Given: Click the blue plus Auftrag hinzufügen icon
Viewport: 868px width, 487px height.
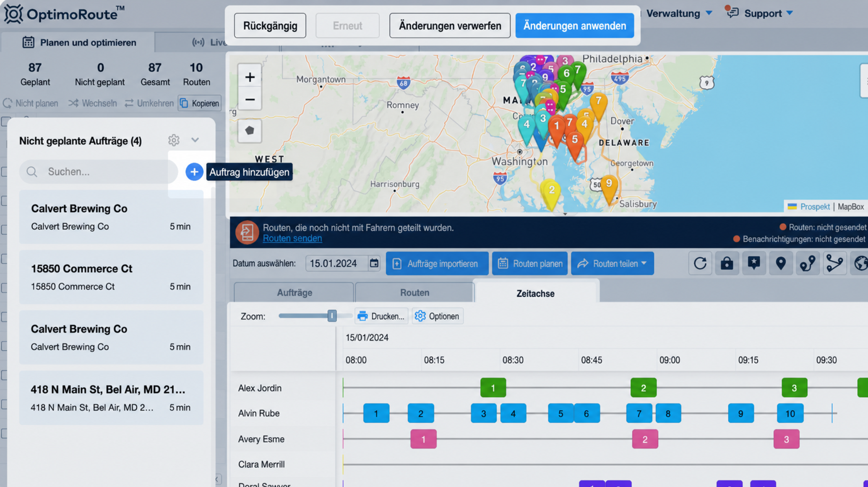Looking at the screenshot, I should pos(194,172).
